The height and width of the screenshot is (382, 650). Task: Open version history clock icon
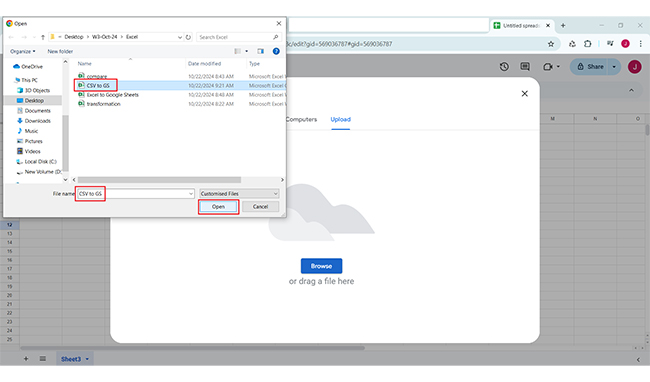[x=504, y=67]
